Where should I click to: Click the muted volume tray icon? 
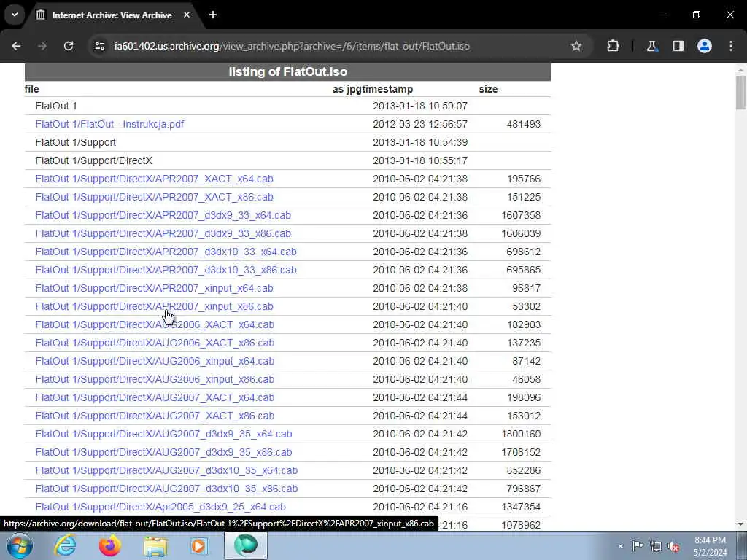[x=673, y=546]
